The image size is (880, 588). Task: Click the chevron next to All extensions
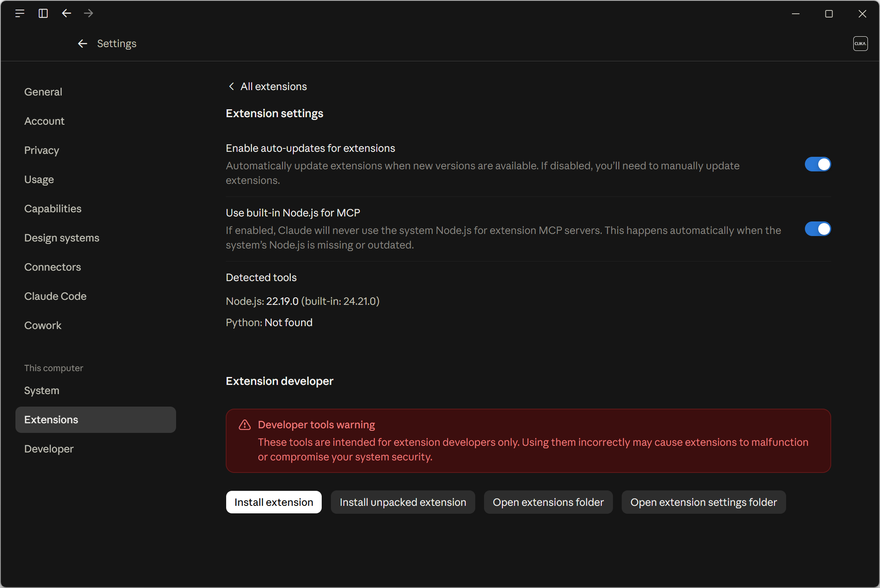(231, 86)
